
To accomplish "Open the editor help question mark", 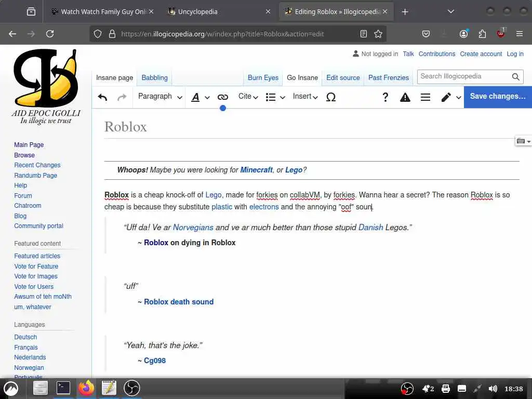I will [x=385, y=97].
